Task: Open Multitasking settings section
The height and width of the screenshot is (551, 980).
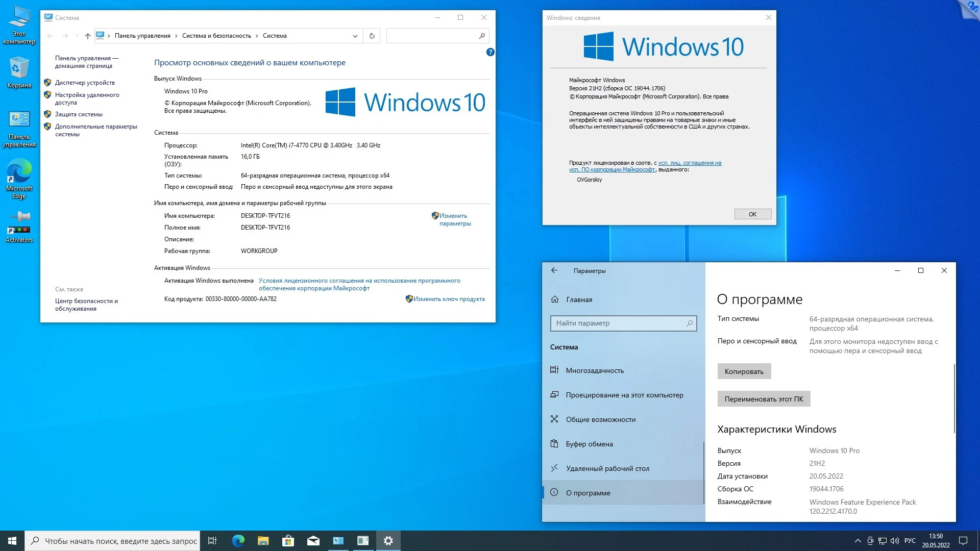Action: (595, 370)
